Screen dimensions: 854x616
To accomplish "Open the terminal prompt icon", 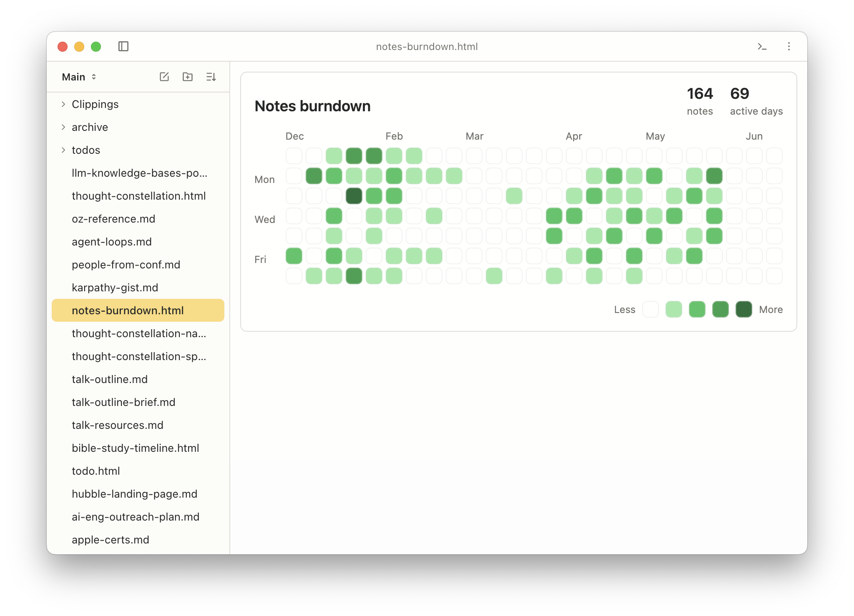I will coord(762,47).
